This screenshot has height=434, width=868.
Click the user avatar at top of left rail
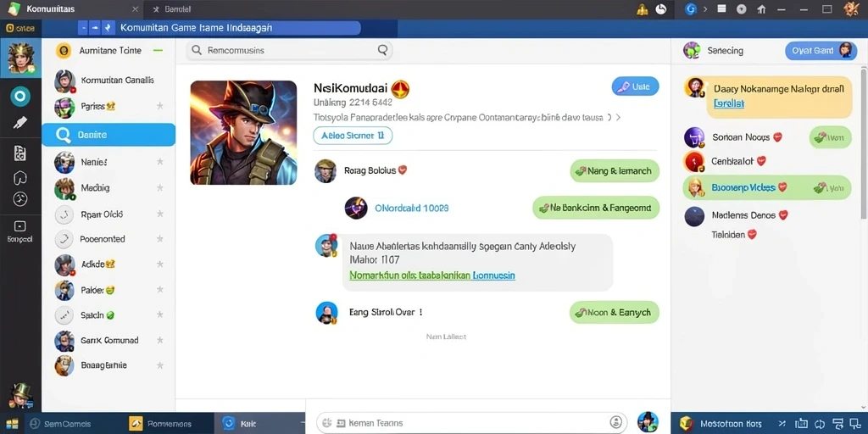pyautogui.click(x=20, y=58)
